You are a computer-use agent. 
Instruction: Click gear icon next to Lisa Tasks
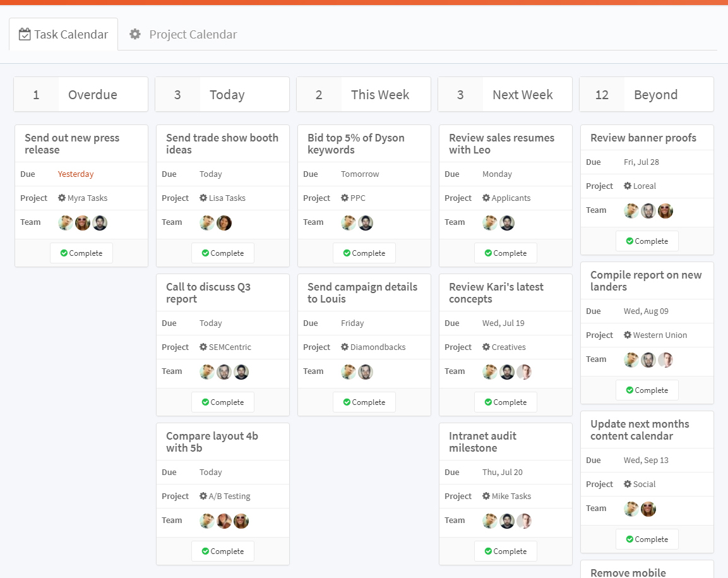coord(203,198)
